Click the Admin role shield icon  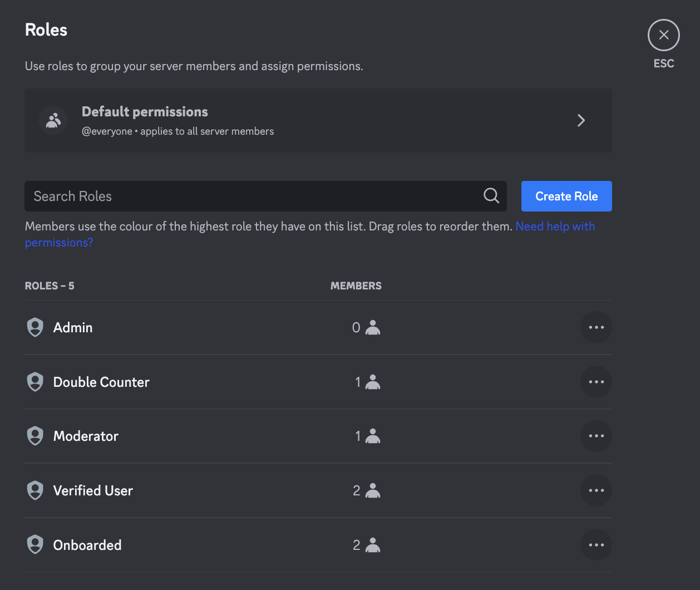[x=35, y=327]
